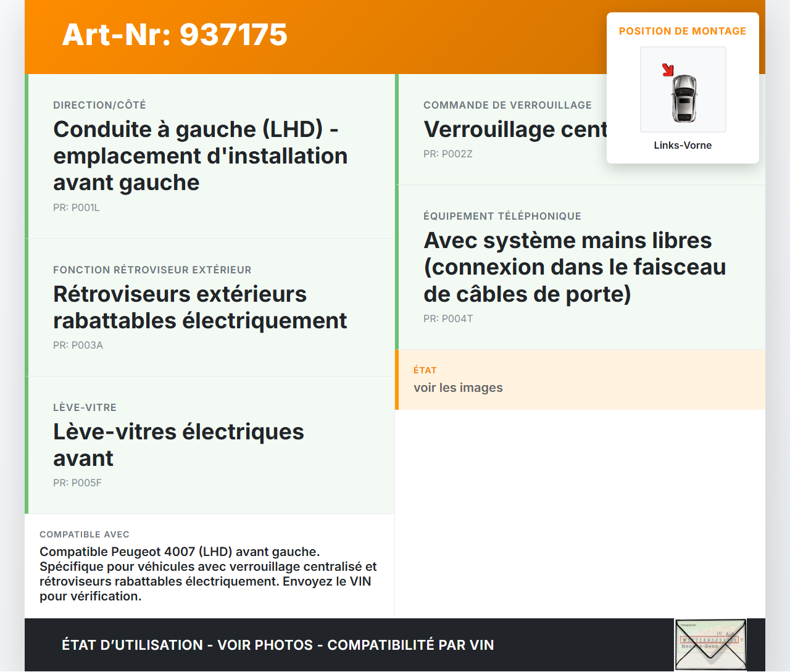Click the PR: P005F code
This screenshot has height=672, width=790.
coord(77,483)
